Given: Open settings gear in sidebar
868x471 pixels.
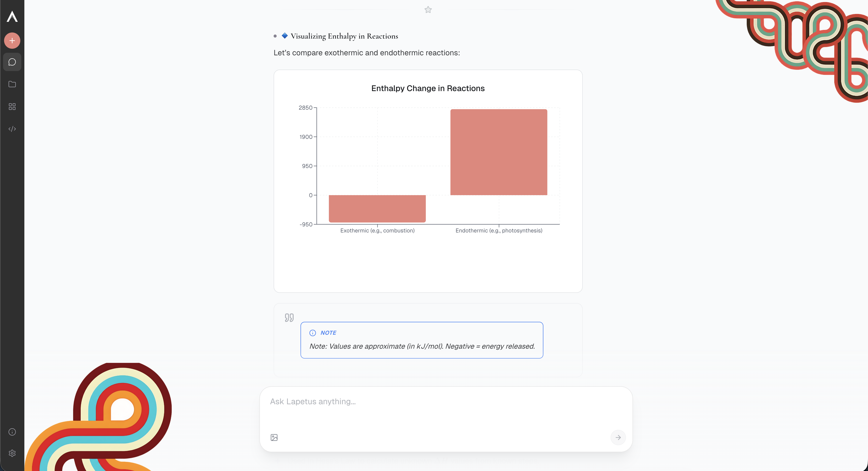Looking at the screenshot, I should 12,453.
